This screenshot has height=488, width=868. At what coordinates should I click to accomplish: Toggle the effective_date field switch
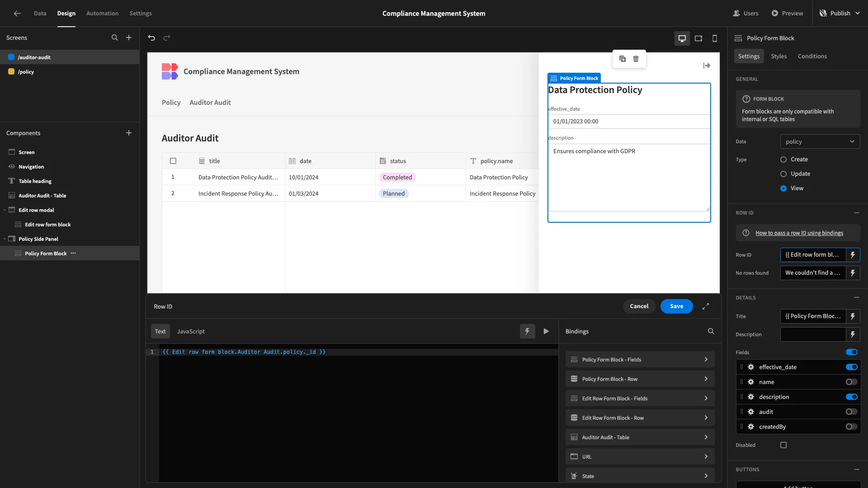(x=852, y=367)
